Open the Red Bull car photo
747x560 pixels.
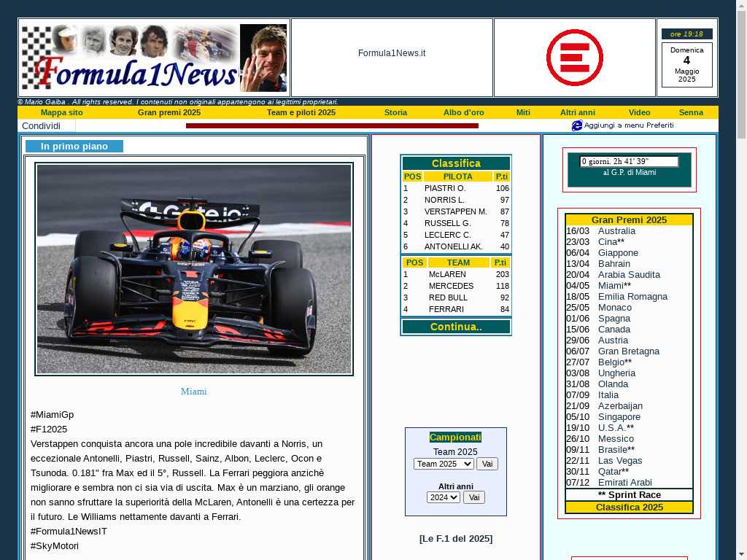pos(194,269)
